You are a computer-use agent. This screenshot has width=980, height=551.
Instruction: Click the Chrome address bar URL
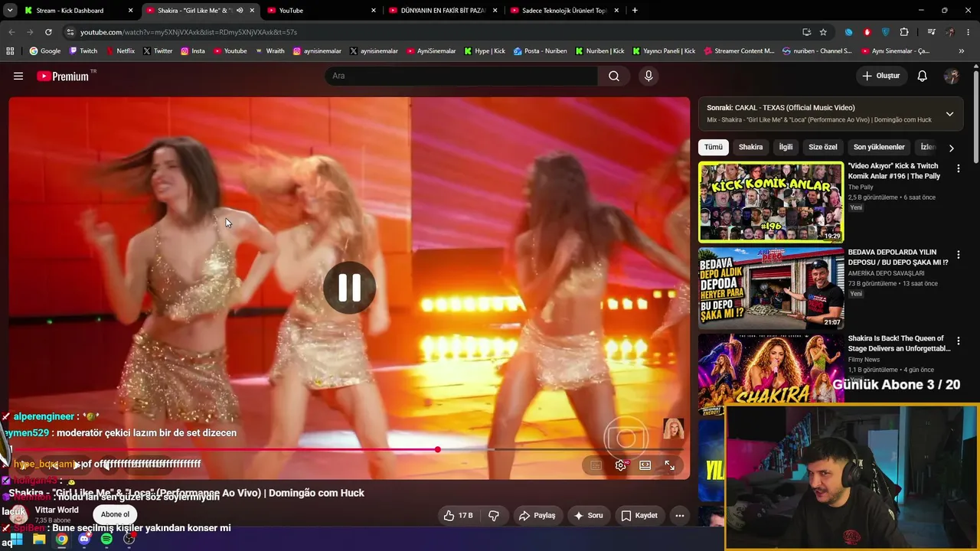point(188,32)
